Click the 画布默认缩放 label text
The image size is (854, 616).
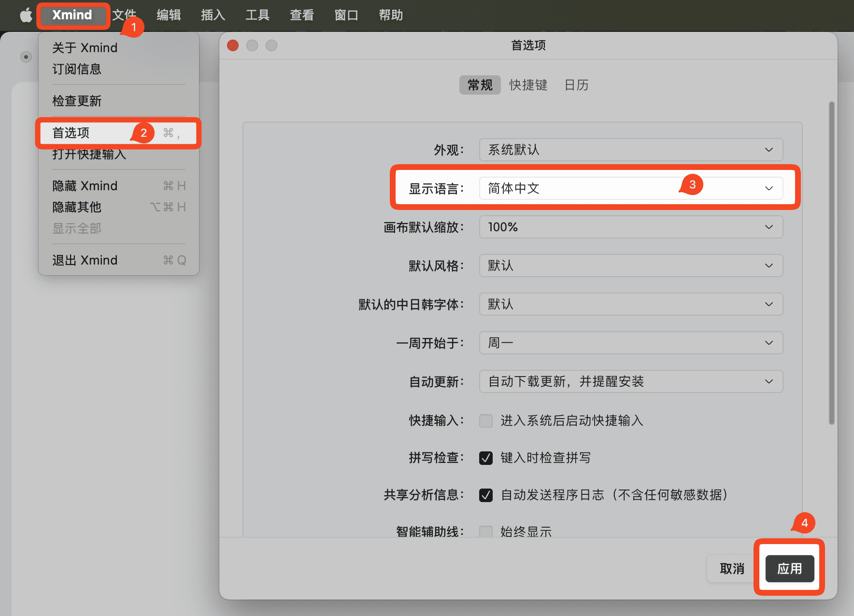tap(424, 227)
